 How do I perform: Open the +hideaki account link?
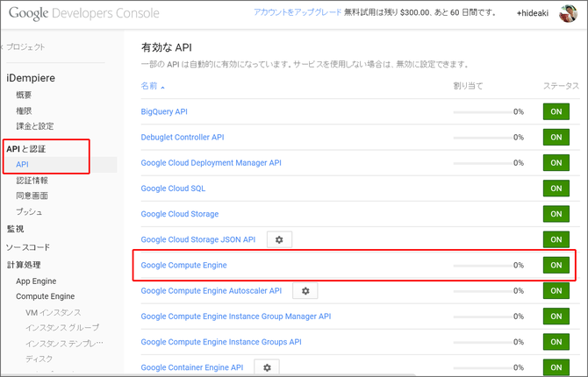[x=533, y=13]
